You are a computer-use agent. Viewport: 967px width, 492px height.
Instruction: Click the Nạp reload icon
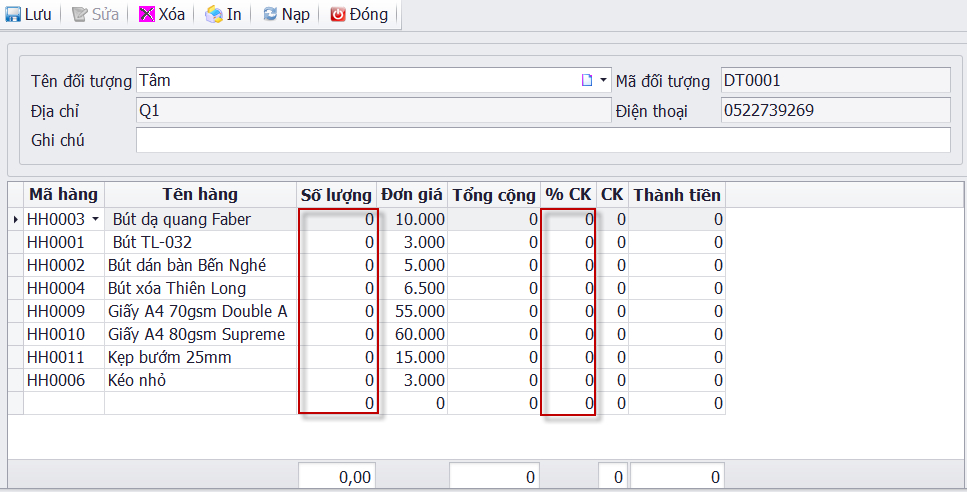[270, 14]
